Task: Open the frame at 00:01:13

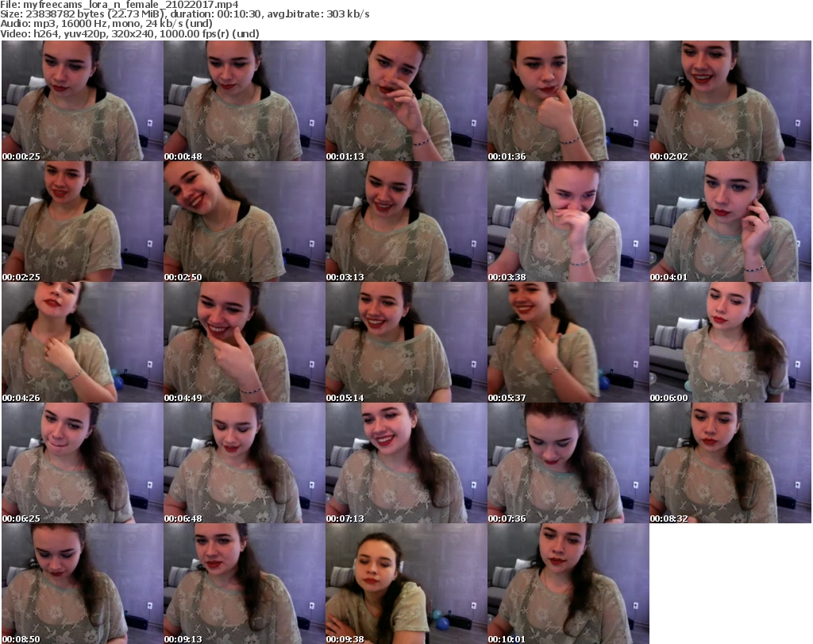Action: 406,101
